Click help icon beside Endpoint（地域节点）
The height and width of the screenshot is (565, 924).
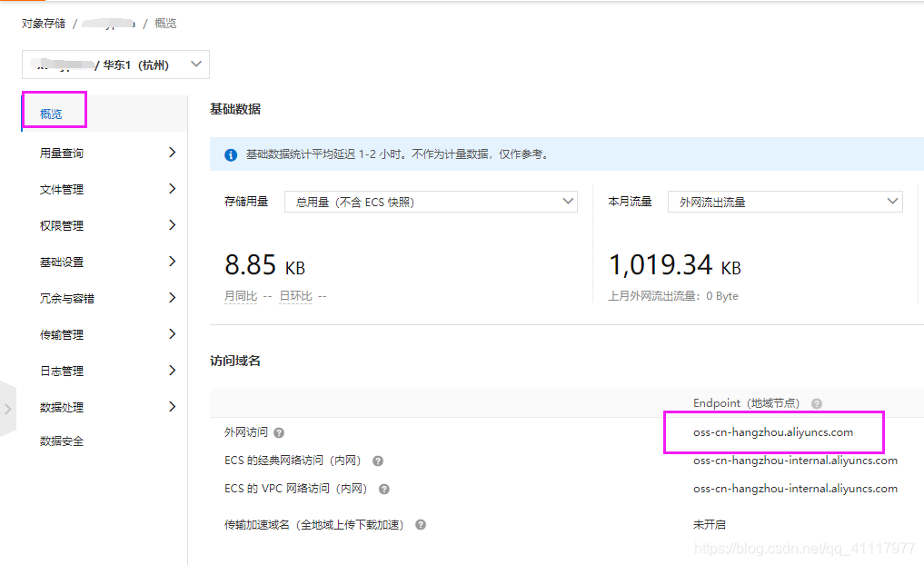coord(817,403)
